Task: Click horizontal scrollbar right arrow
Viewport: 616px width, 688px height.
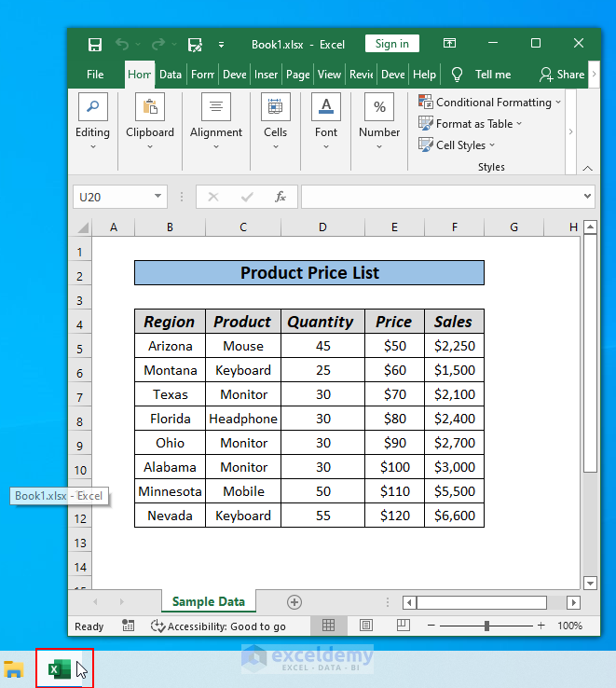Action: pos(573,602)
